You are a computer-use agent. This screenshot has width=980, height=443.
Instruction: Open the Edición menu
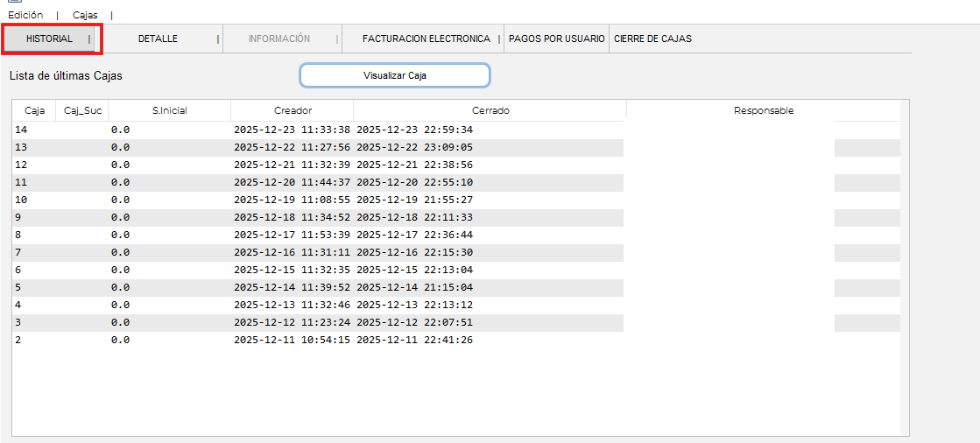25,15
